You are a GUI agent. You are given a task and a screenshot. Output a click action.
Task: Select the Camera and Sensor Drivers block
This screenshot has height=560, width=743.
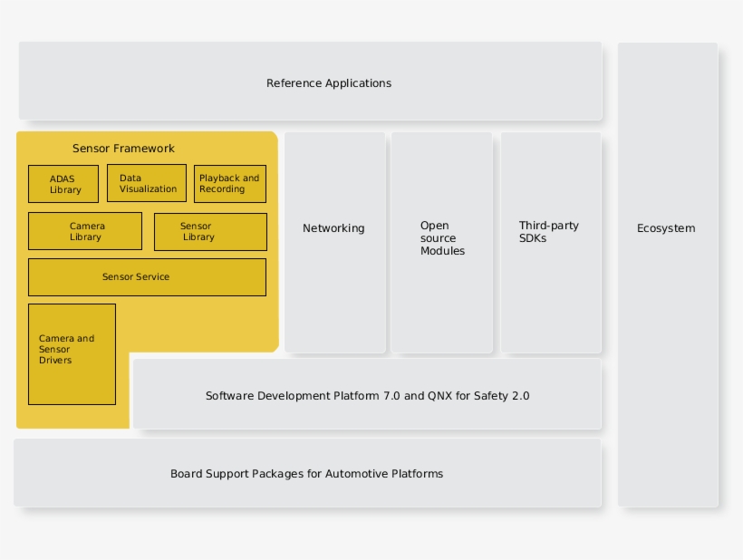coord(72,354)
